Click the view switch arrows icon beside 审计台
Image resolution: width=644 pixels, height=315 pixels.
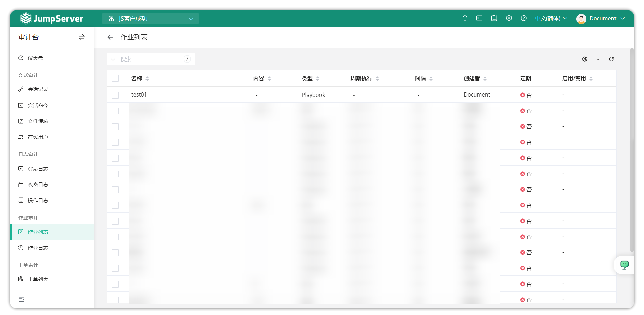[x=81, y=37]
